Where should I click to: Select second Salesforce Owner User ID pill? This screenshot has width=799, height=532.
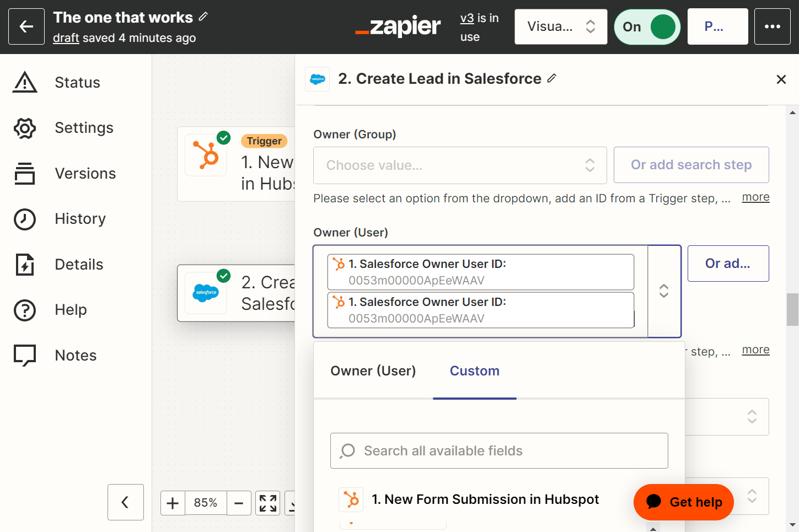pyautogui.click(x=481, y=310)
